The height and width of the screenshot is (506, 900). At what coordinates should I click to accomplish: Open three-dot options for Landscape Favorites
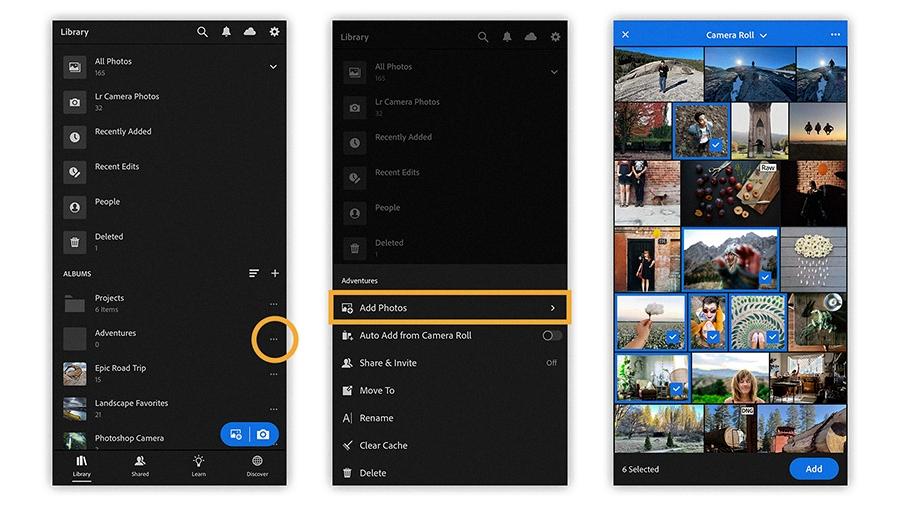(x=274, y=409)
